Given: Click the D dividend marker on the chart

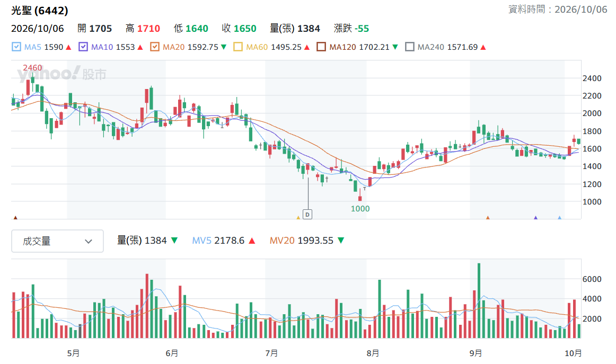Looking at the screenshot, I should [307, 215].
